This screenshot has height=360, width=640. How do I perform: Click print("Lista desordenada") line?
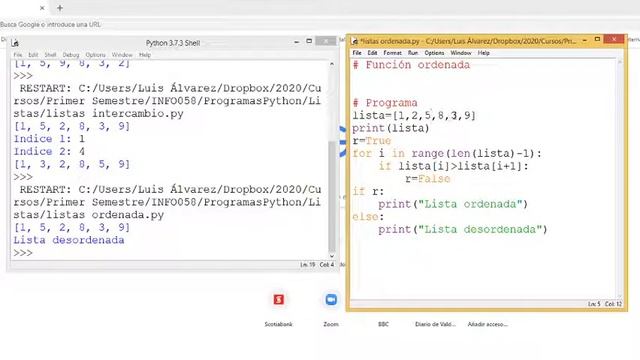462,229
